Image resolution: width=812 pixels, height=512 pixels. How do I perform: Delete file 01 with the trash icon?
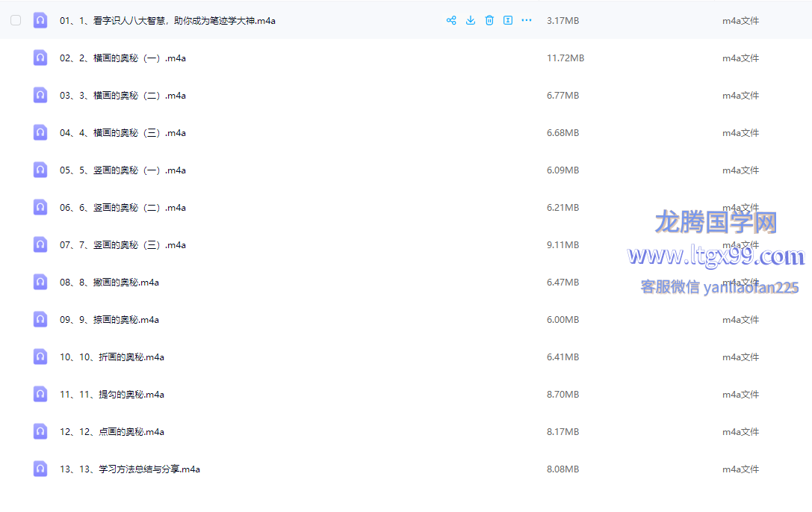click(489, 20)
